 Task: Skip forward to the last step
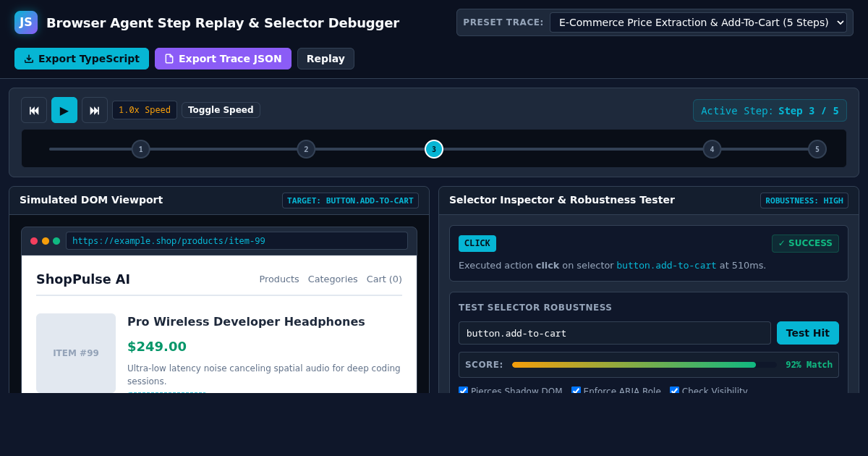point(95,110)
